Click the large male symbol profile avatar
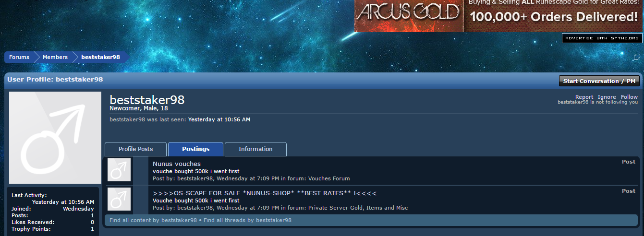Image resolution: width=644 pixels, height=236 pixels. click(x=55, y=138)
